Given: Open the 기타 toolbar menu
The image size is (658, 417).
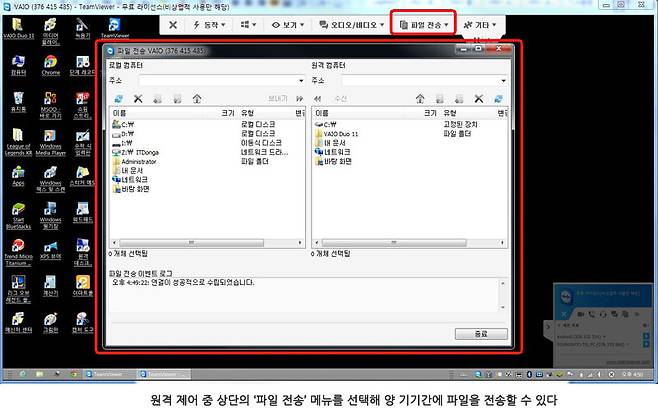Looking at the screenshot, I should tap(480, 25).
